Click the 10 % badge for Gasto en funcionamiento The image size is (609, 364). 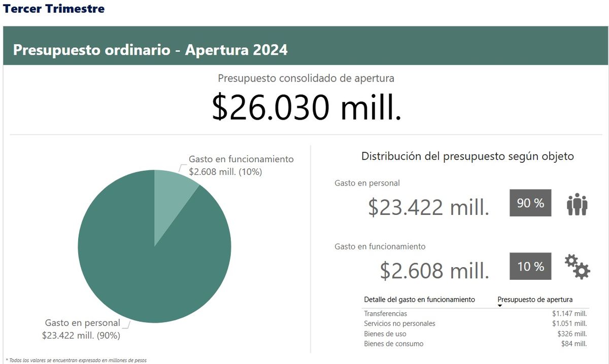pyautogui.click(x=529, y=266)
